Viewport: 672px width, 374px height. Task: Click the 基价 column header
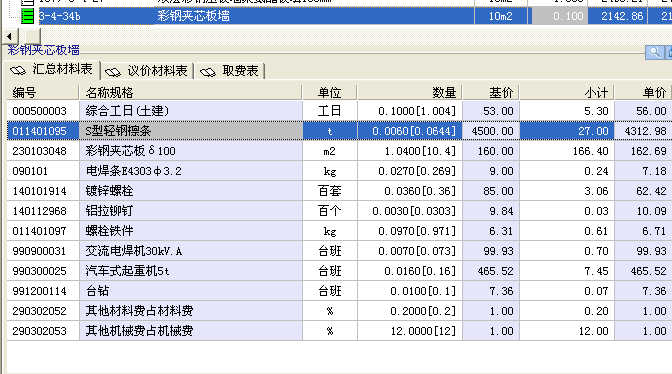[x=491, y=92]
